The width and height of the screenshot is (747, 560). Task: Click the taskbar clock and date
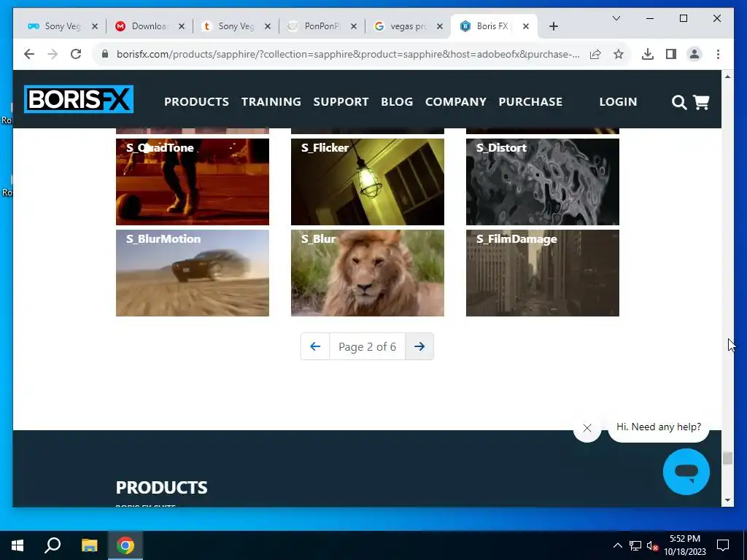click(684, 545)
